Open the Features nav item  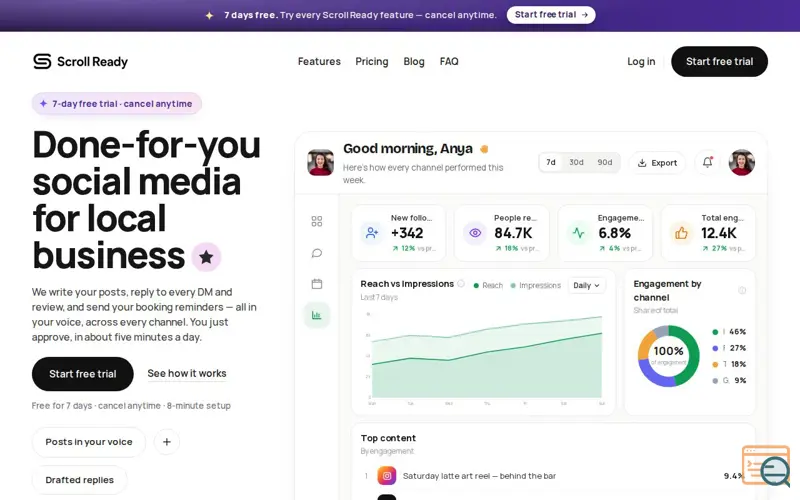pyautogui.click(x=319, y=61)
